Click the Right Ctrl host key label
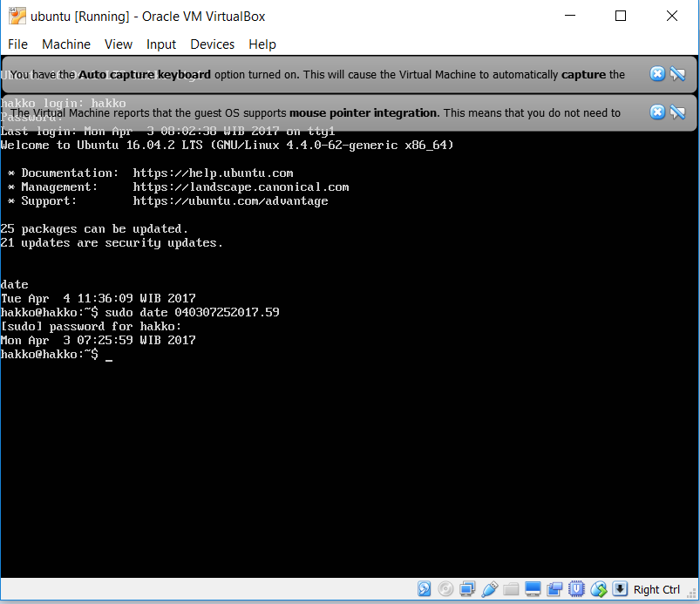 click(656, 590)
